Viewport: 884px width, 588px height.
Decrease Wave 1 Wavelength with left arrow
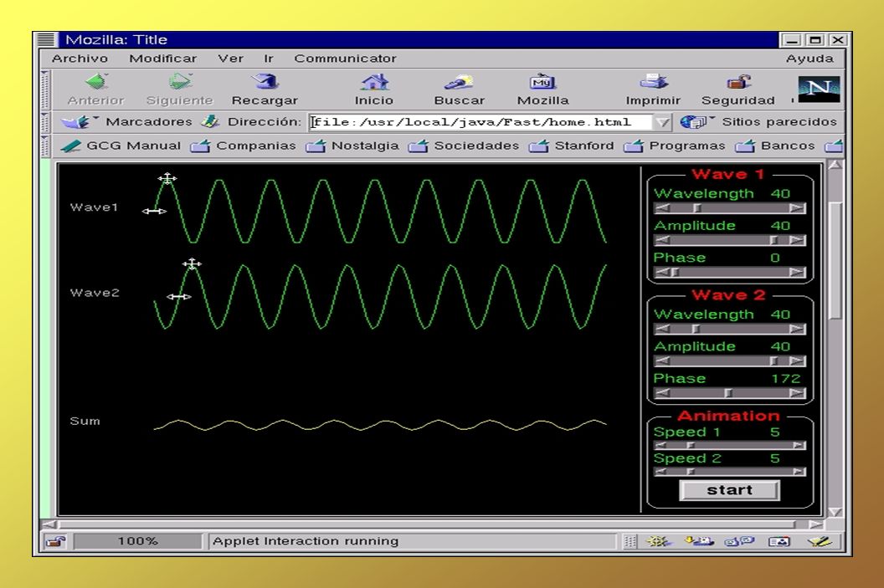pyautogui.click(x=662, y=208)
